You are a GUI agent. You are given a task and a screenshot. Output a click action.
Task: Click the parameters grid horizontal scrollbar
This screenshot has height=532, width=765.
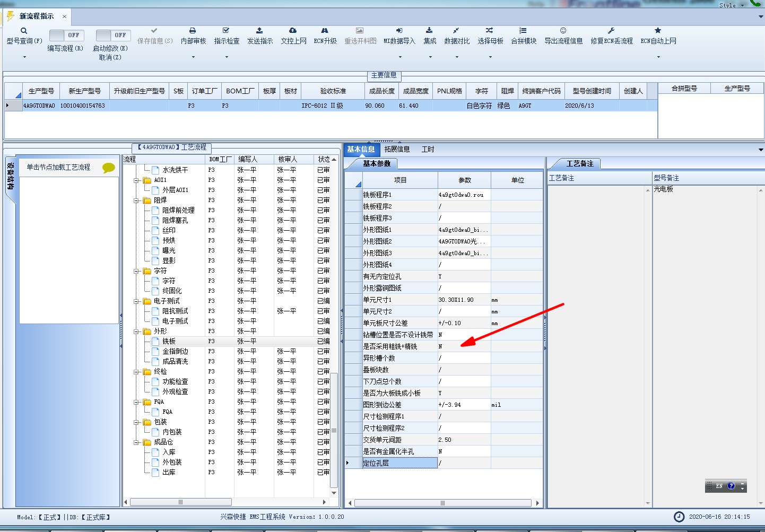point(442,503)
